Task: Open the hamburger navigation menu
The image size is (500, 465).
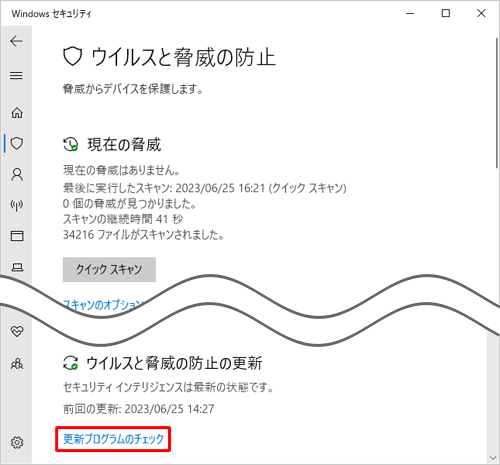Action: (x=16, y=75)
